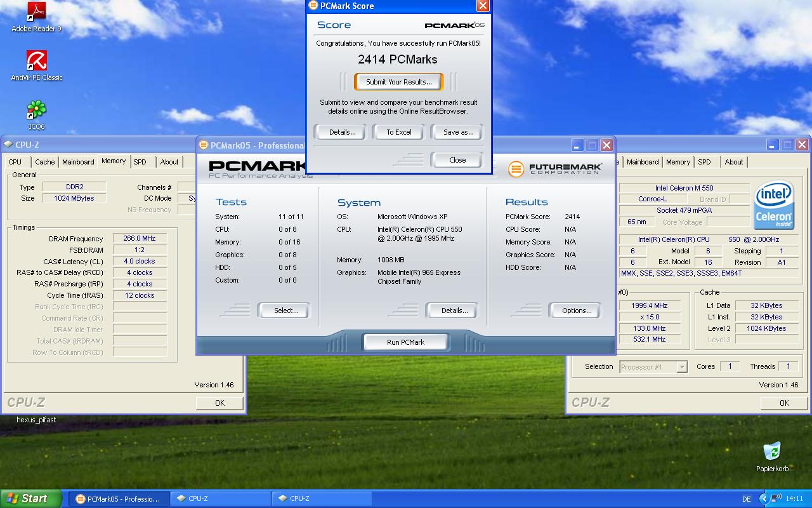Click the DE language indicator in tray
Image resolution: width=812 pixels, height=508 pixels.
pyautogui.click(x=746, y=499)
